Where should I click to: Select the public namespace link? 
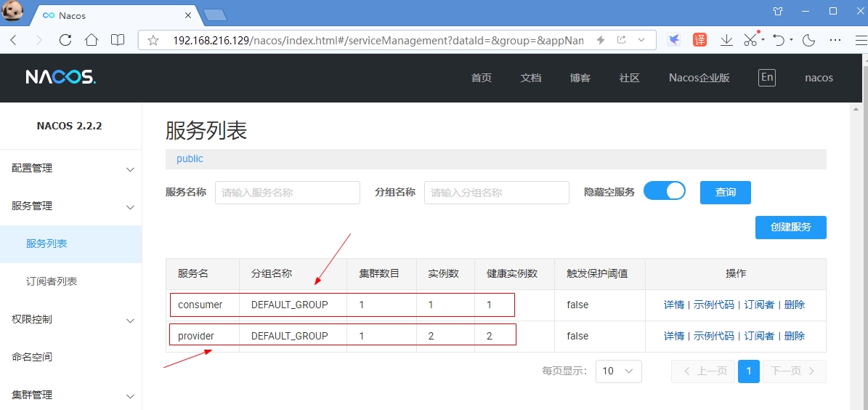pyautogui.click(x=190, y=159)
